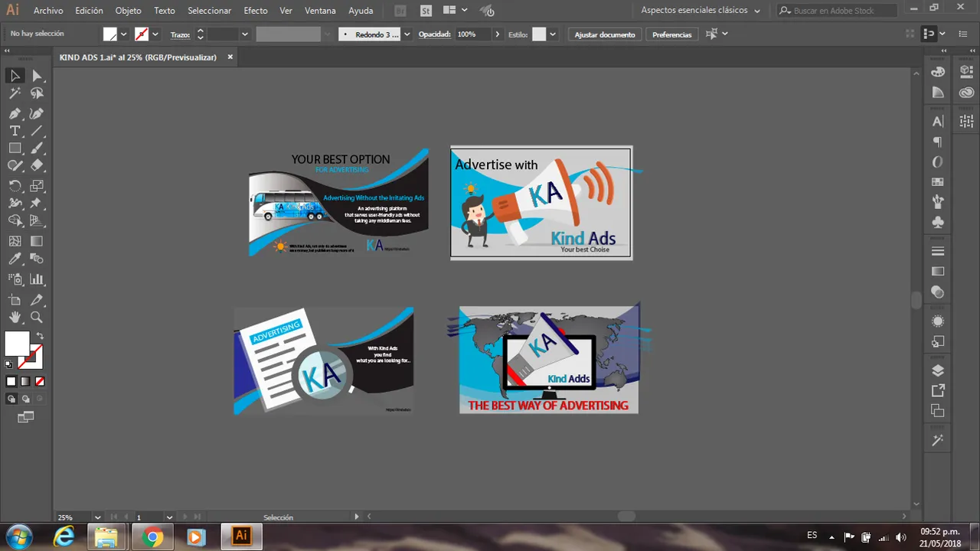Select the Line Segment tool
This screenshot has height=551, width=980.
[x=37, y=131]
